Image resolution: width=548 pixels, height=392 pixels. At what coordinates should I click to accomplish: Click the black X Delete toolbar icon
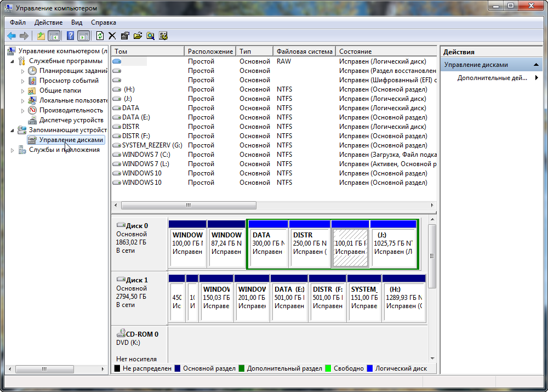coord(112,36)
